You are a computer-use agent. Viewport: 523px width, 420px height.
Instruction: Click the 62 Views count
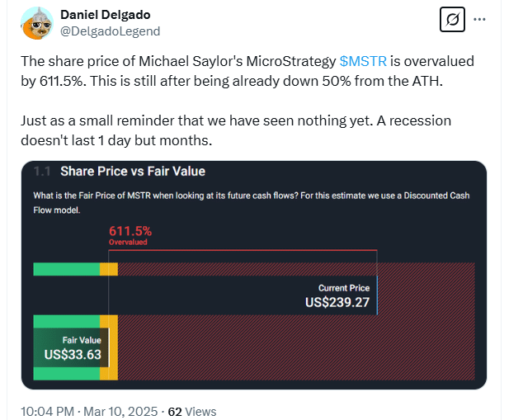click(x=191, y=411)
